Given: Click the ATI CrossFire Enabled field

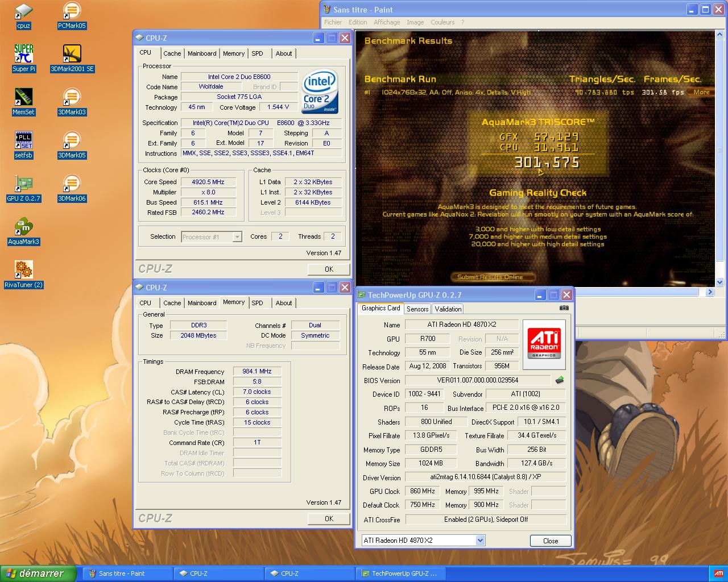Looking at the screenshot, I should coord(486,519).
